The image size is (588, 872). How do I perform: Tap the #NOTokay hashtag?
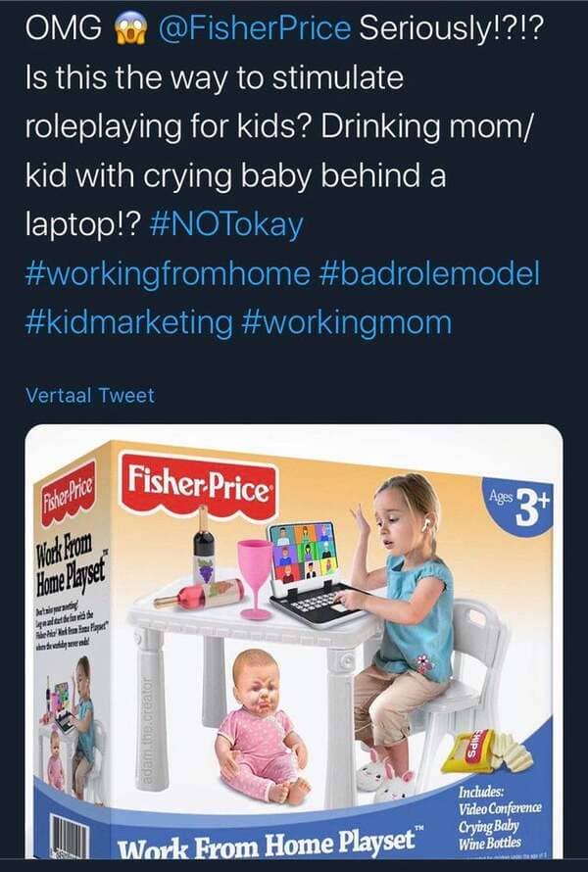point(226,224)
